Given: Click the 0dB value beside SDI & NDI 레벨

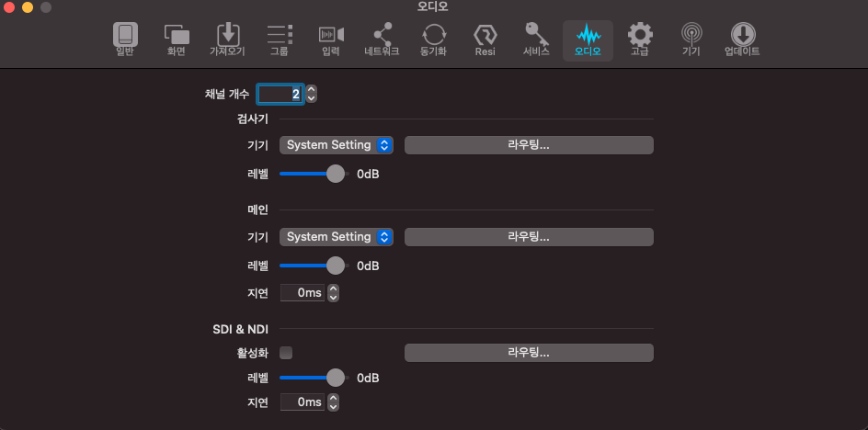Looking at the screenshot, I should click(x=368, y=379).
